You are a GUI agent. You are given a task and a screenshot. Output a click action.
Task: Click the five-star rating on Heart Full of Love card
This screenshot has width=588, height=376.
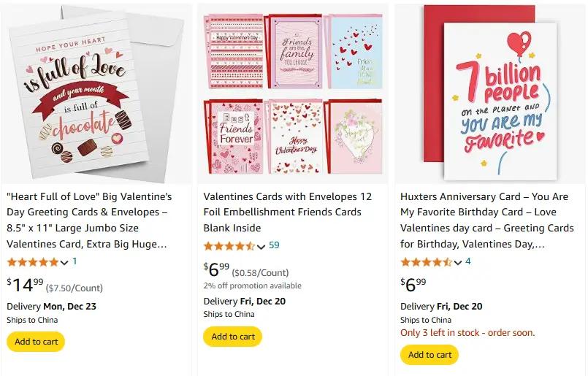coord(33,262)
